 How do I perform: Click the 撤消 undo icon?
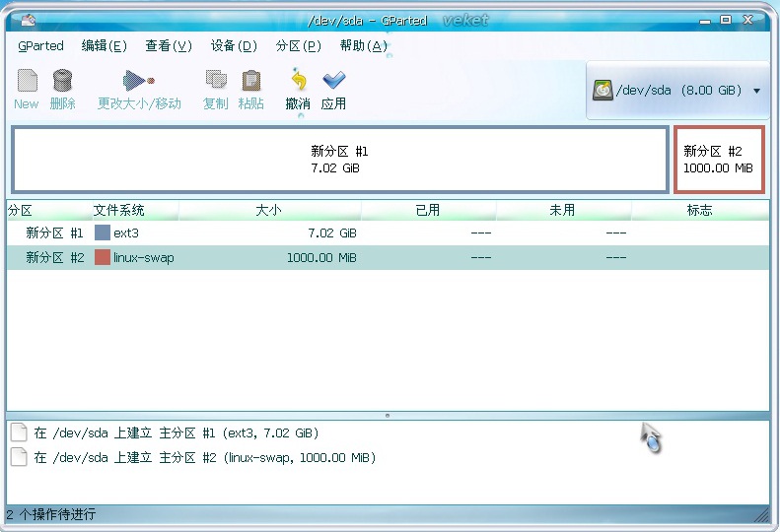pyautogui.click(x=299, y=81)
